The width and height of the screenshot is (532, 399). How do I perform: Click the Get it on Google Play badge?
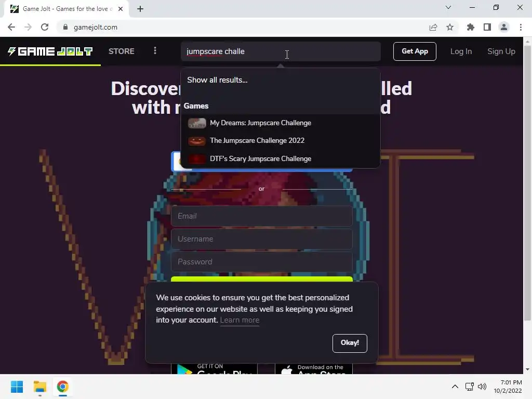click(214, 369)
